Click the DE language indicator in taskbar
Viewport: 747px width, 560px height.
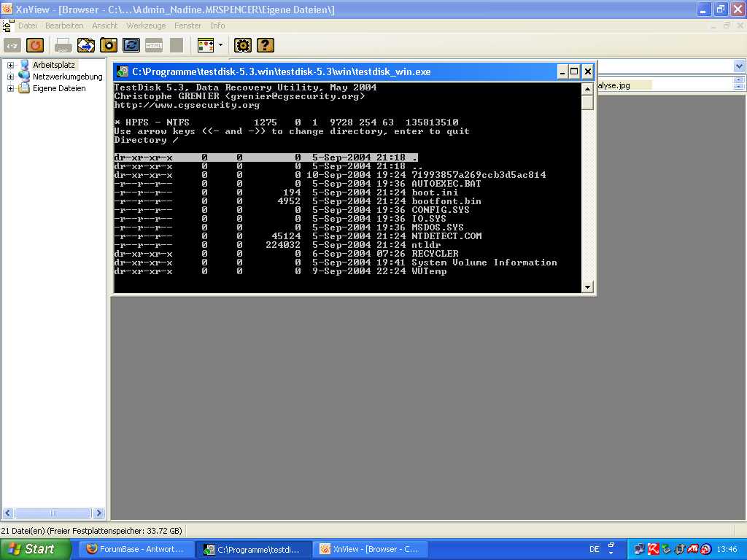coord(594,549)
